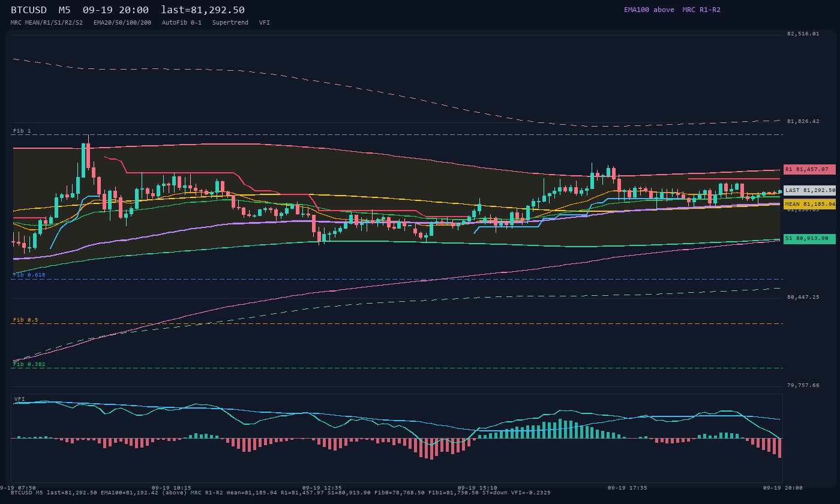Click the EMA100 above status at top right
840x504 pixels.
649,10
